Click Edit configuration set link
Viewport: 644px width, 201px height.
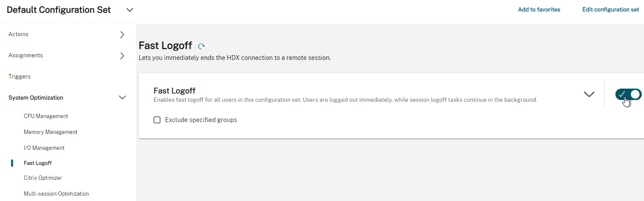click(611, 10)
